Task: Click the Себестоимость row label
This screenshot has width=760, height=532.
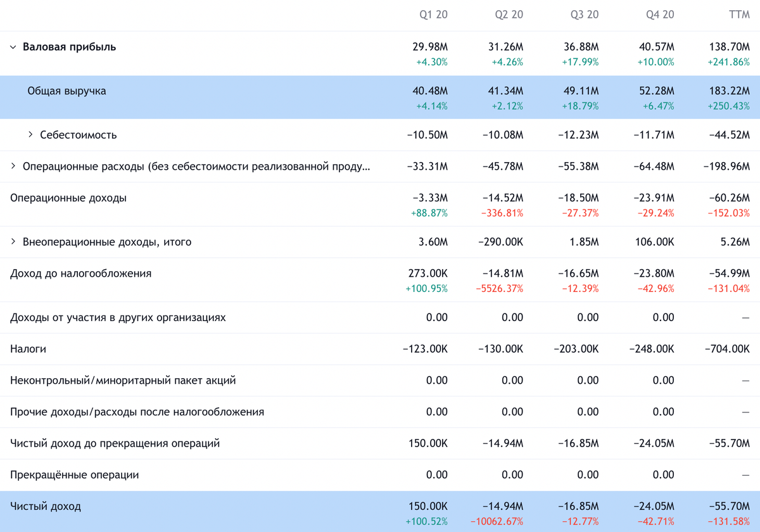Action: 79,135
